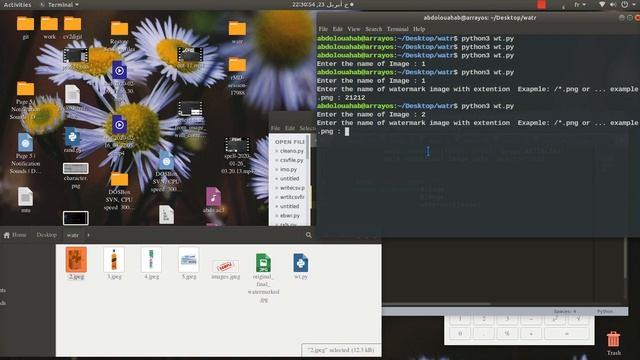Open the Wi-Fi indicator in top bar
Image resolution: width=640 pixels, height=360 pixels.
click(602, 4)
